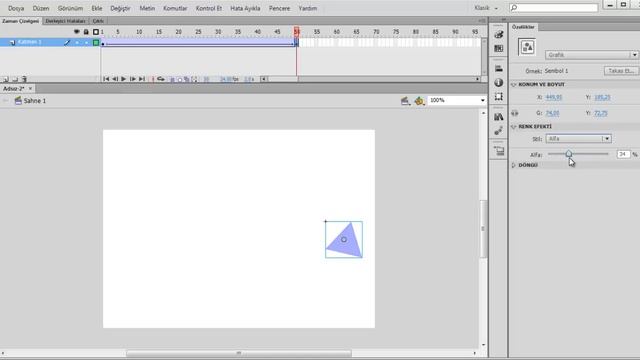Collapse the RENK EFEKTİ section
Viewport: 640px width, 360px height.
(x=513, y=127)
